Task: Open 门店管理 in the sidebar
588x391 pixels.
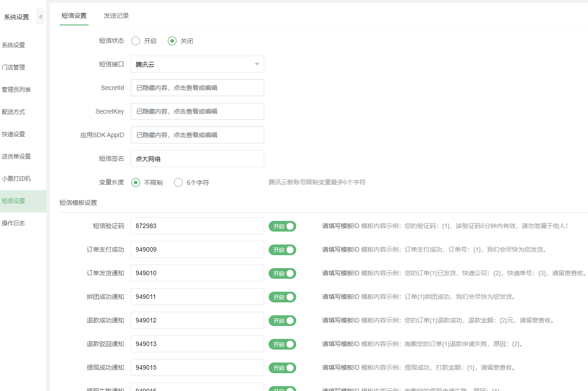Action: point(13,67)
